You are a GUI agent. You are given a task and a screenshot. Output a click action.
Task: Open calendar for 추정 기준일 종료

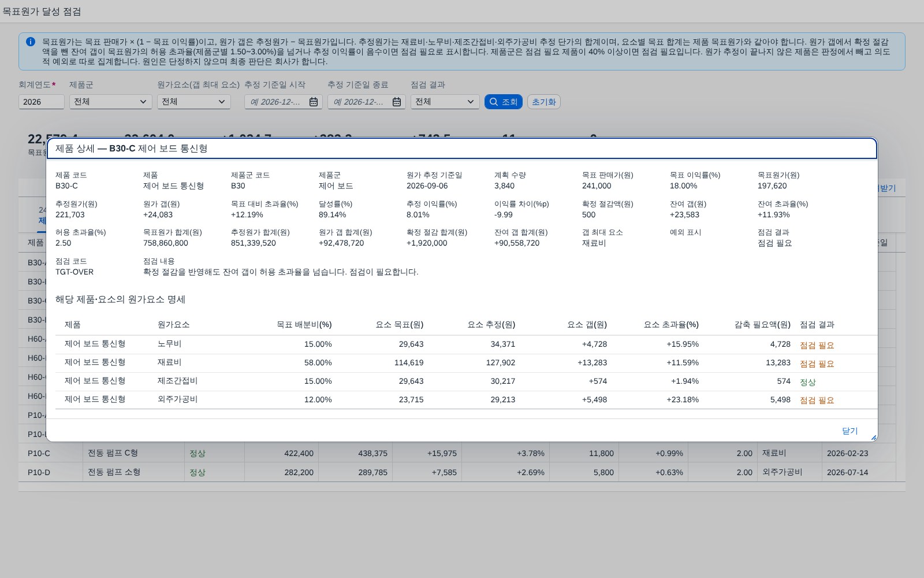tap(397, 102)
